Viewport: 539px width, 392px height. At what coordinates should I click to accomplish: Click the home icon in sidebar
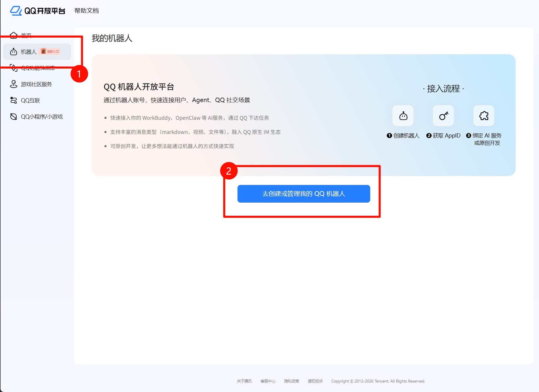click(x=14, y=35)
